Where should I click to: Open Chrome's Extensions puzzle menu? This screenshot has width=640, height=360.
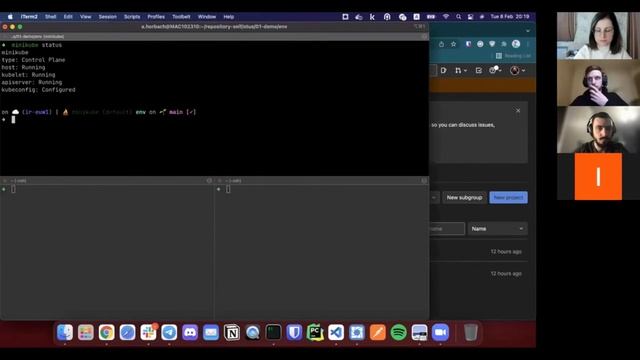(x=504, y=44)
